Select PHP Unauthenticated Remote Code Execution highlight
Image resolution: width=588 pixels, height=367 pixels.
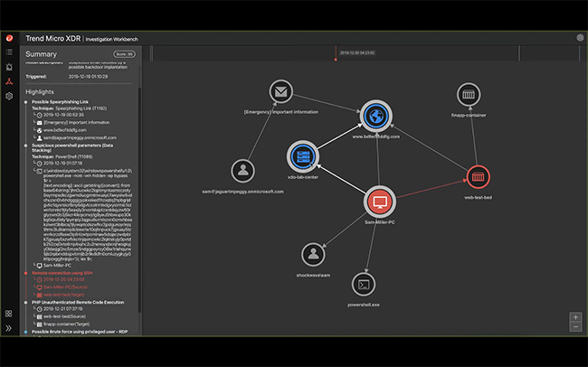click(78, 302)
